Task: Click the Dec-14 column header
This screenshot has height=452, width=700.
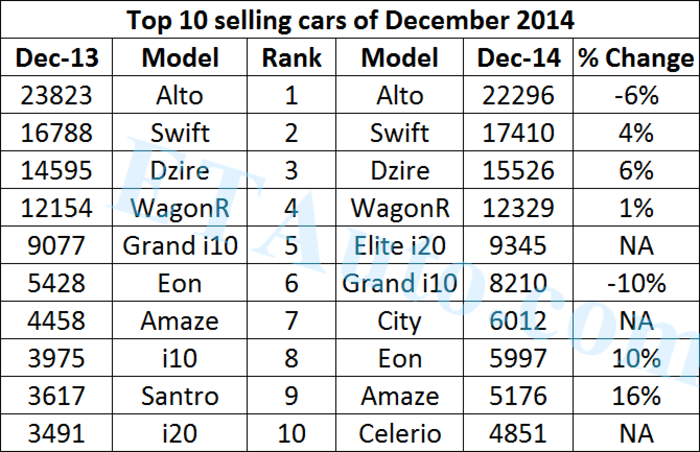Action: coord(520,59)
